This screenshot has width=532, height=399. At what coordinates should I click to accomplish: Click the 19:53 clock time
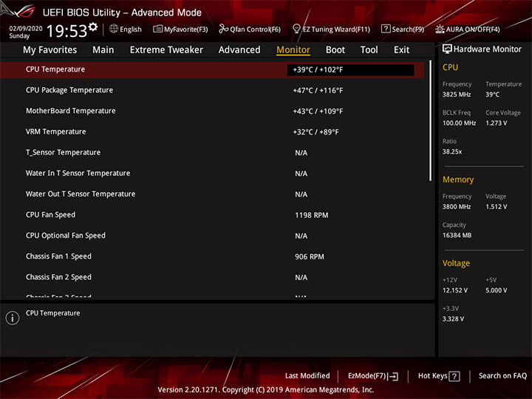[x=66, y=31]
